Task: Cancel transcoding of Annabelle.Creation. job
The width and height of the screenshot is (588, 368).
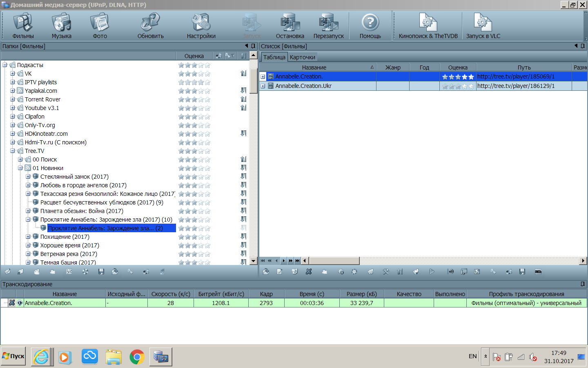Action: (12, 303)
